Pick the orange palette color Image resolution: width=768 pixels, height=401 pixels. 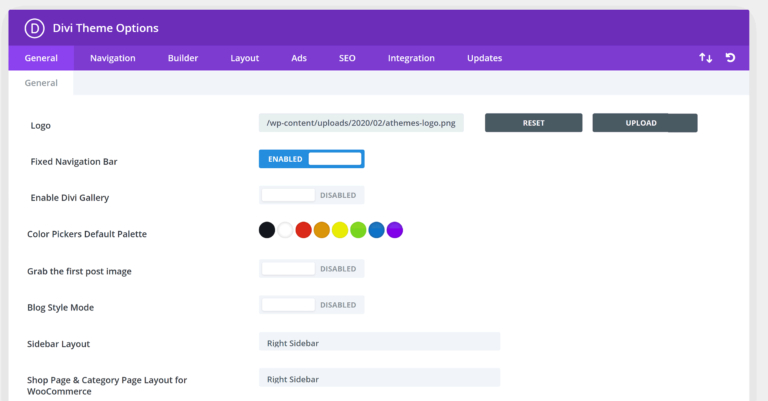point(322,230)
